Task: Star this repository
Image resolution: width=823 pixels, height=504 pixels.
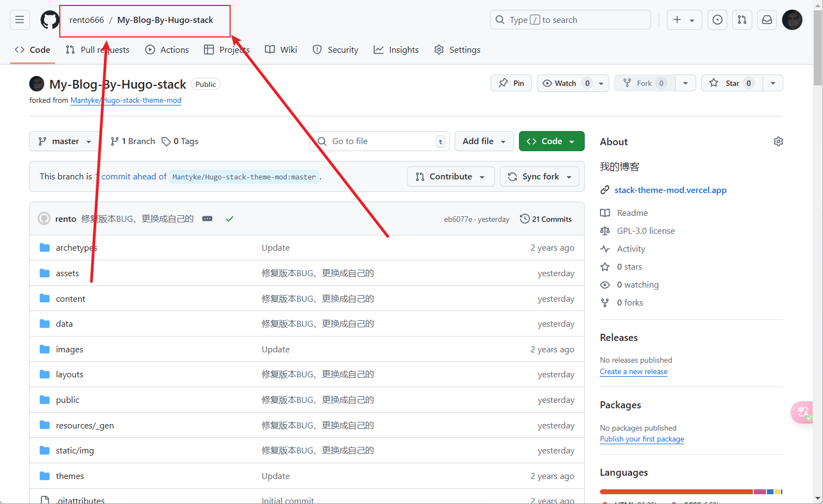Action: tap(732, 83)
